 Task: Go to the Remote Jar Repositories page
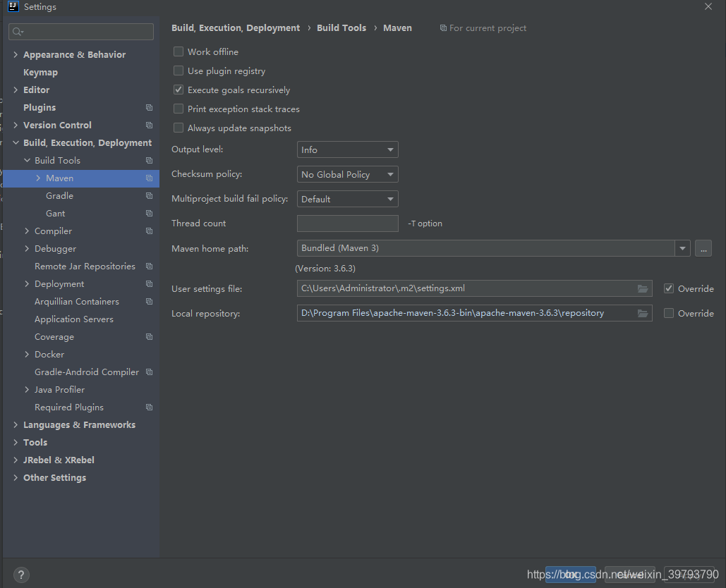click(x=85, y=267)
